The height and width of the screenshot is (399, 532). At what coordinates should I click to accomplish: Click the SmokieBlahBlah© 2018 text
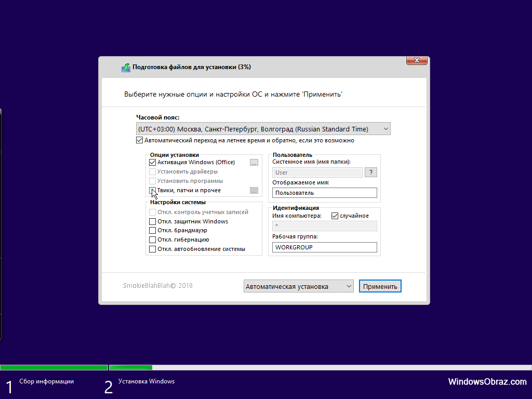click(x=158, y=286)
